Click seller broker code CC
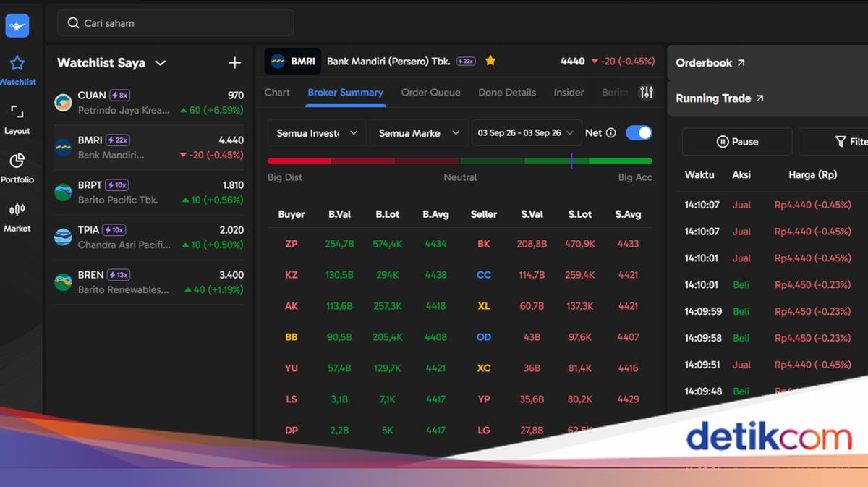This screenshot has height=487, width=868. [484, 275]
